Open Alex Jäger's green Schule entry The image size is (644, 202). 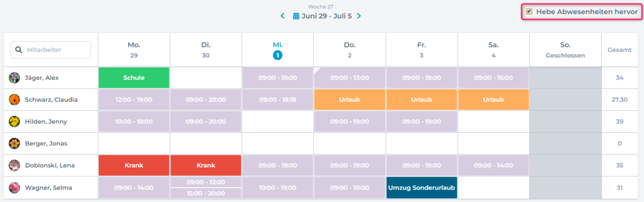point(134,78)
